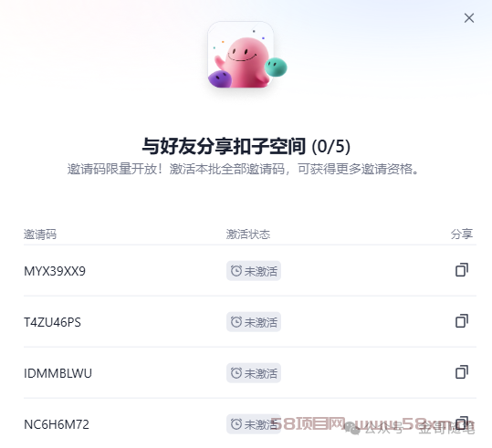Copy invite code T4ZU46PS via share icon

462,321
